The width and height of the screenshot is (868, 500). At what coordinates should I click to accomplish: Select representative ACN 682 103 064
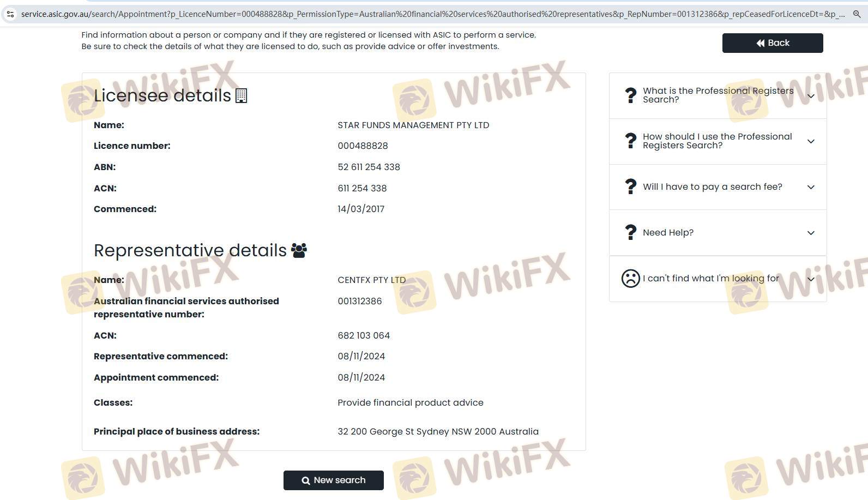[x=364, y=336]
